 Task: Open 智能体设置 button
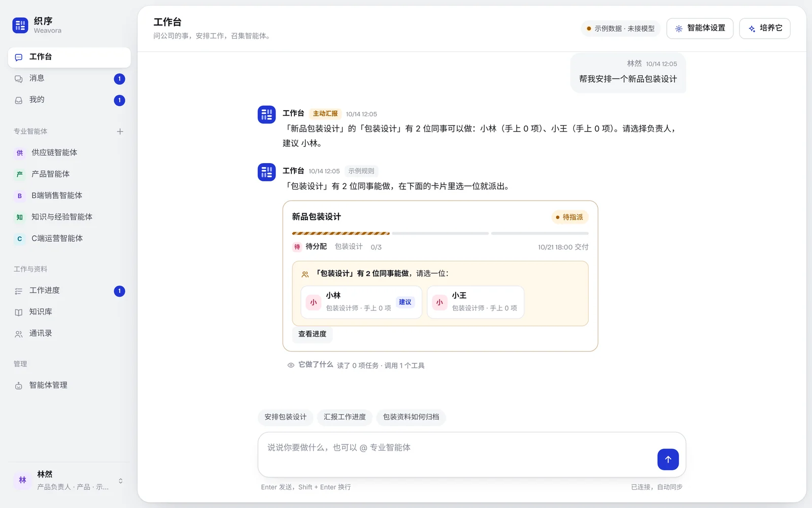[x=700, y=28]
